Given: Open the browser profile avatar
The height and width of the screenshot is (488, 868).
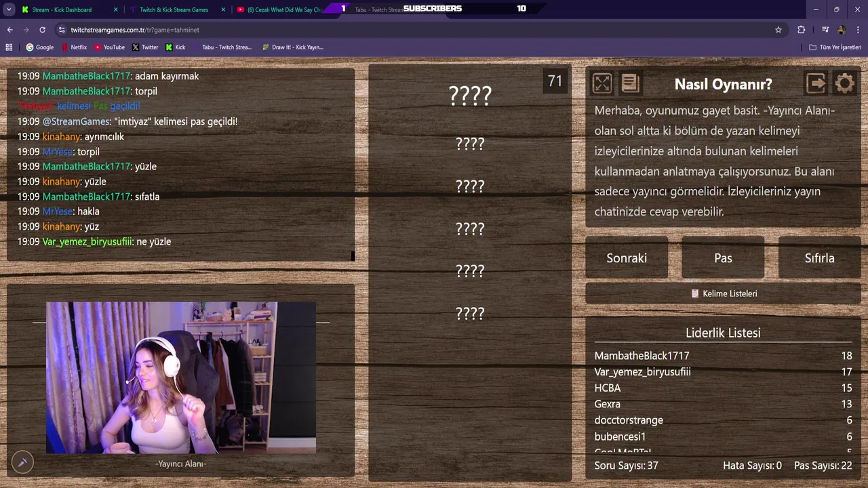Looking at the screenshot, I should [842, 30].
